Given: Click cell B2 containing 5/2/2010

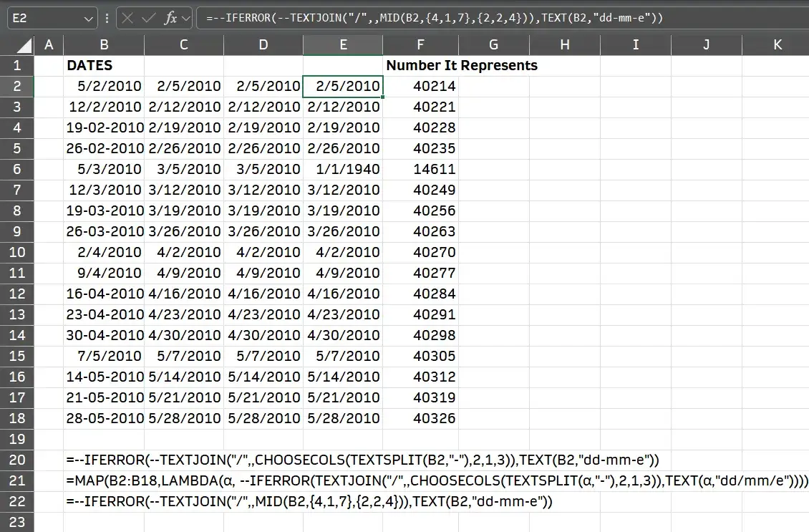Looking at the screenshot, I should (104, 86).
